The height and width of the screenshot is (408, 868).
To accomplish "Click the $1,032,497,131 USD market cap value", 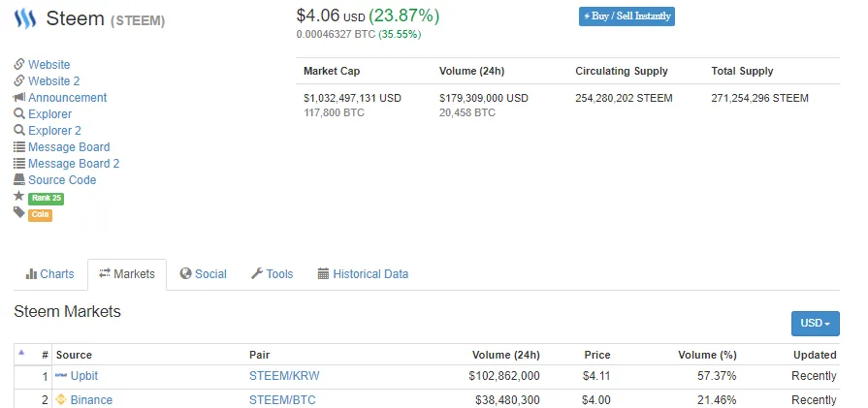I will [352, 99].
